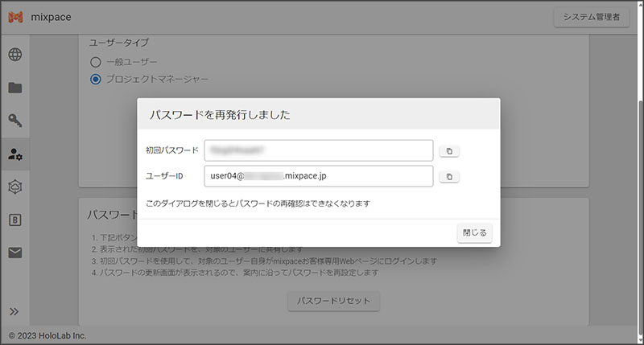This screenshot has width=644, height=345.
Task: Open the key icon in sidebar
Action: [15, 121]
